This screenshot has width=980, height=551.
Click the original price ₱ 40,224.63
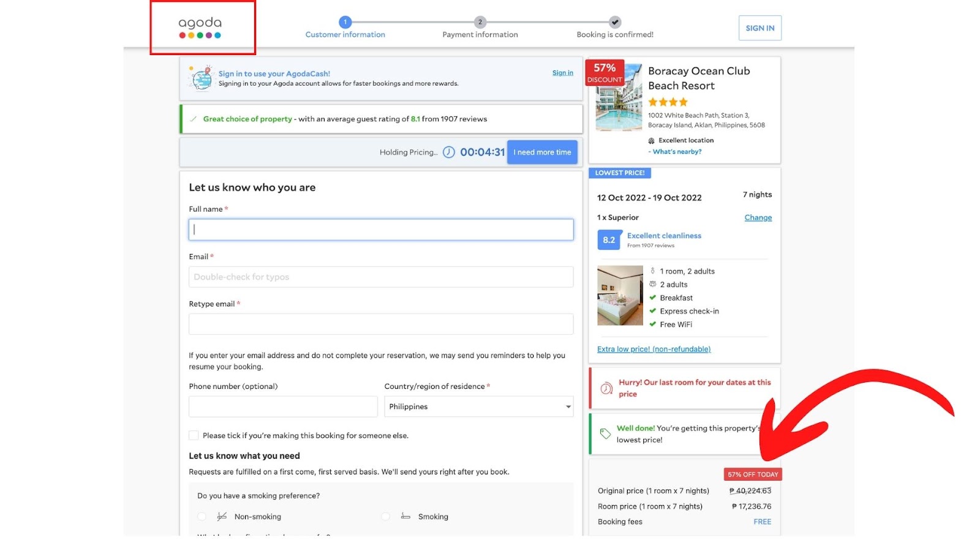tap(750, 491)
